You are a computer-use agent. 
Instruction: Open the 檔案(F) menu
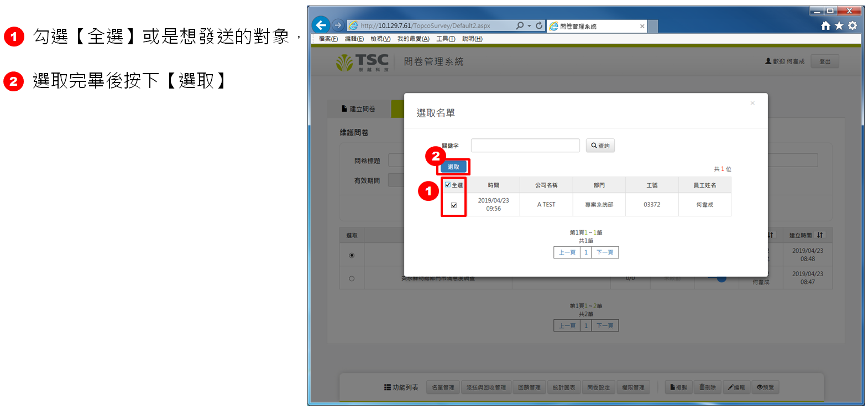pyautogui.click(x=328, y=39)
